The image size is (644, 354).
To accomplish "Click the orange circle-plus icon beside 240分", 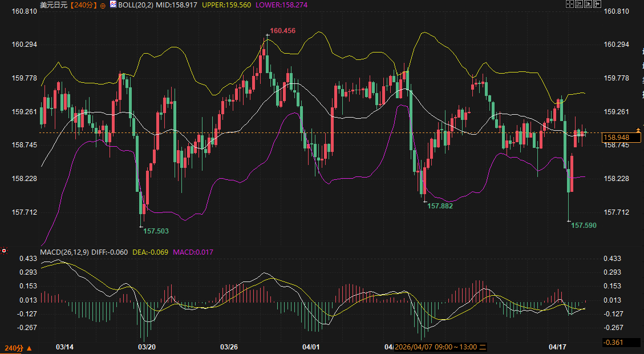I will (x=102, y=5).
